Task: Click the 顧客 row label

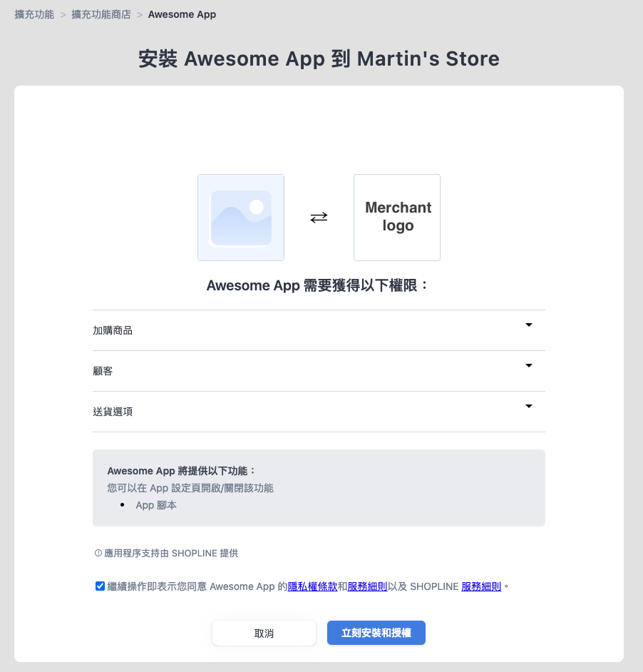Action: [103, 371]
